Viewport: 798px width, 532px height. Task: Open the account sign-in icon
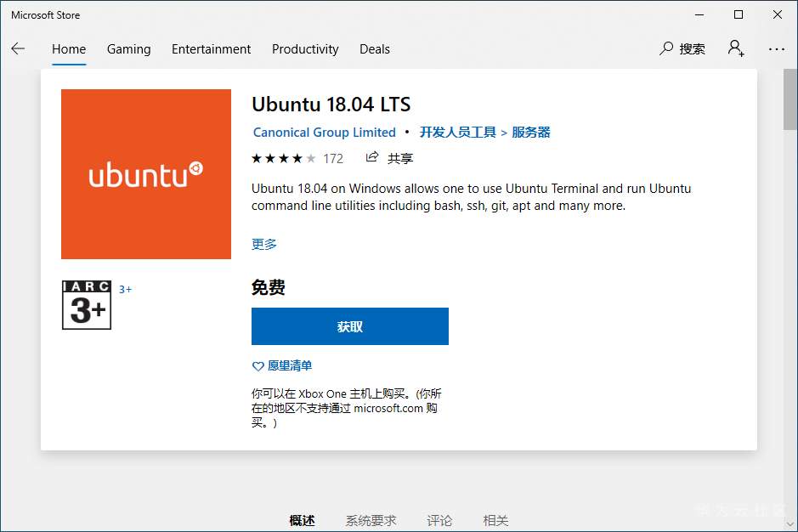(x=736, y=48)
